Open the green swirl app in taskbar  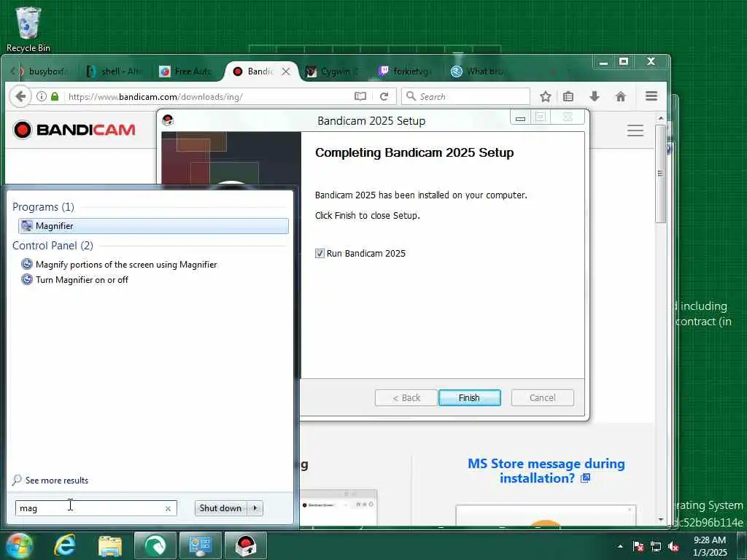coord(155,545)
